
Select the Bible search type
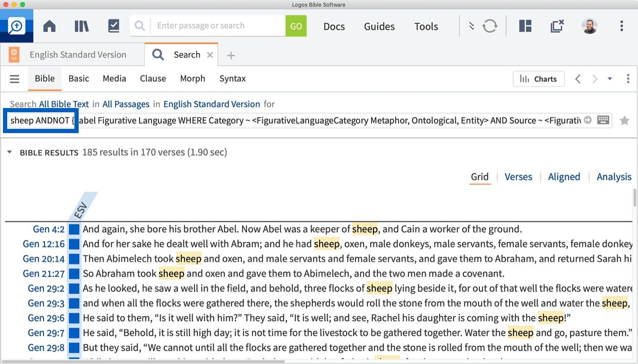45,79
